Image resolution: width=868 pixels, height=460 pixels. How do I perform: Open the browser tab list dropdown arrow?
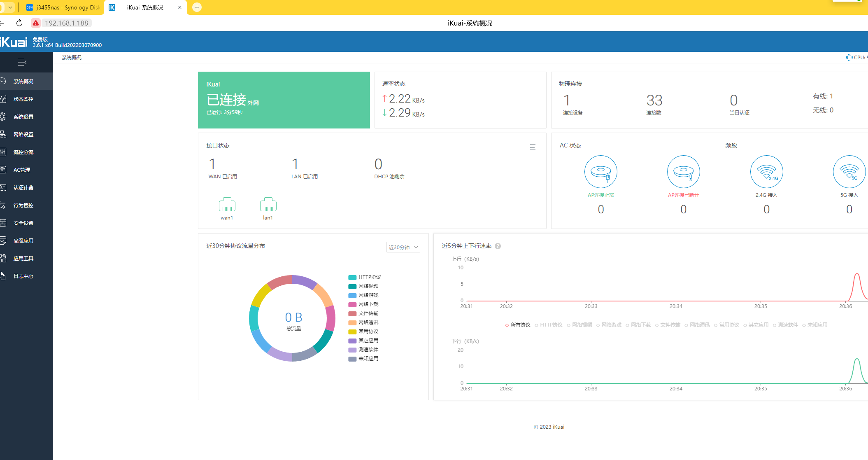pyautogui.click(x=10, y=7)
